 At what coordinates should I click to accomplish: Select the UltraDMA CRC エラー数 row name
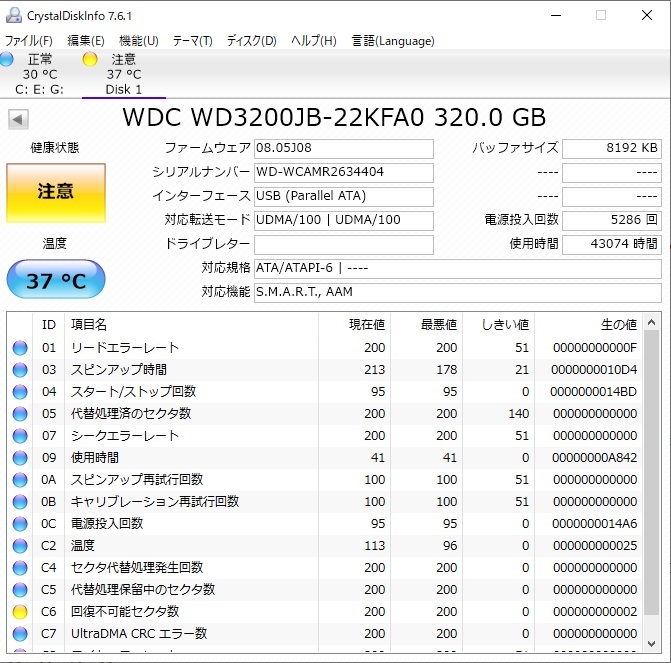tap(139, 633)
